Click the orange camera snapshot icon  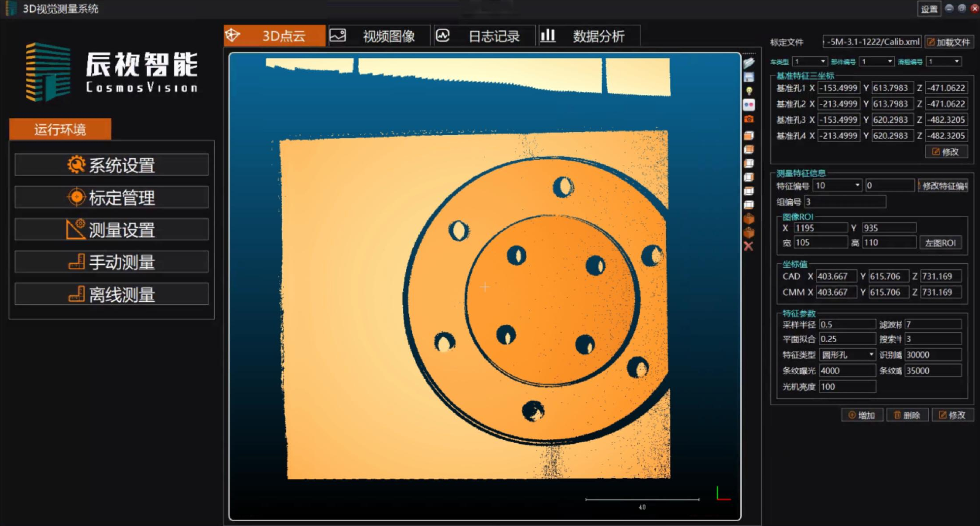point(749,119)
